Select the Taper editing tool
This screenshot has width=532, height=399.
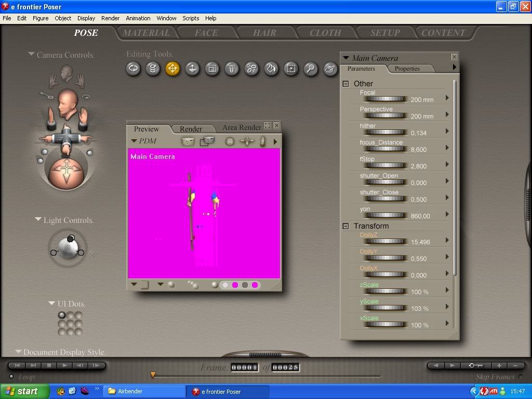pyautogui.click(x=232, y=69)
